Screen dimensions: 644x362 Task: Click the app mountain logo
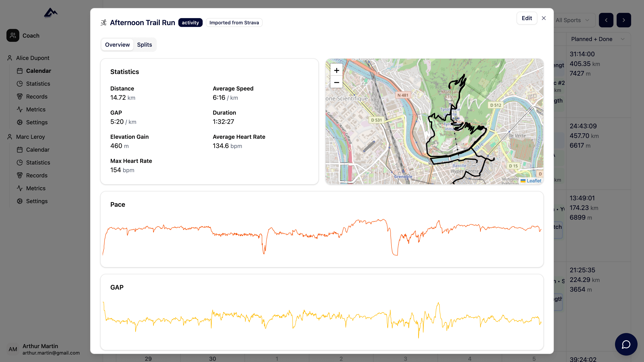(x=51, y=13)
